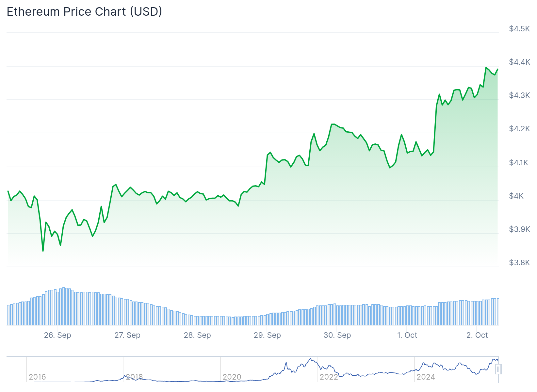Click the range navigator handle grip
The width and height of the screenshot is (537, 392).
point(498,369)
